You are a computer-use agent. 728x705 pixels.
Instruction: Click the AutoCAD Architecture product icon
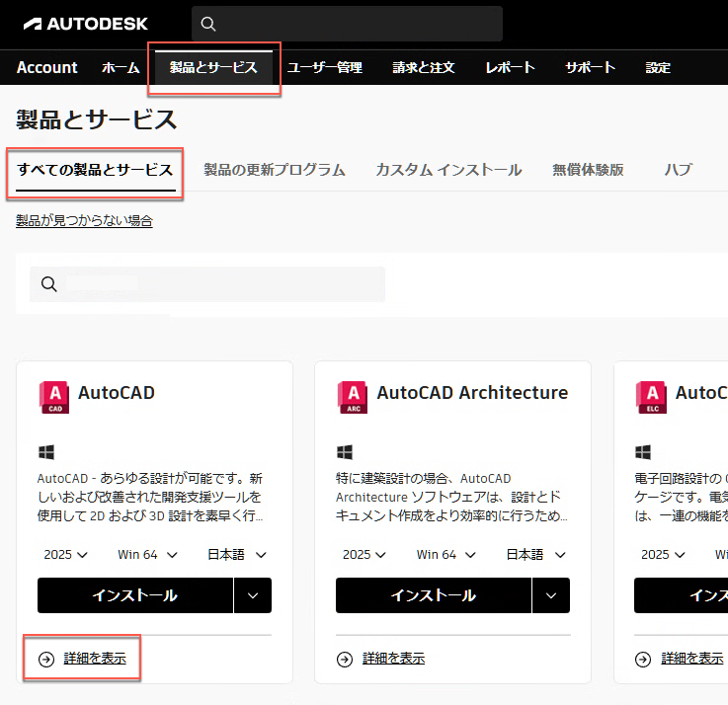(x=353, y=397)
